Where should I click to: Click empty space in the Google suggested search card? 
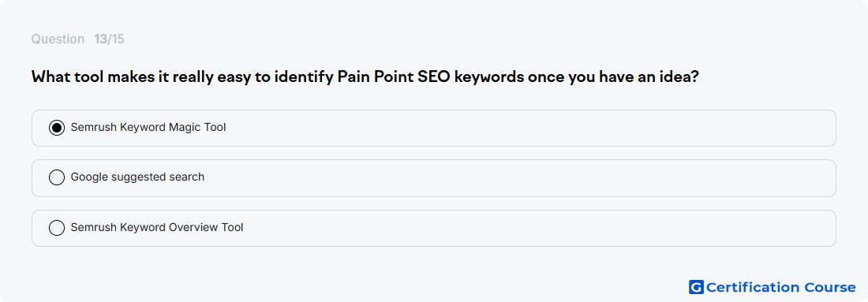point(526,178)
